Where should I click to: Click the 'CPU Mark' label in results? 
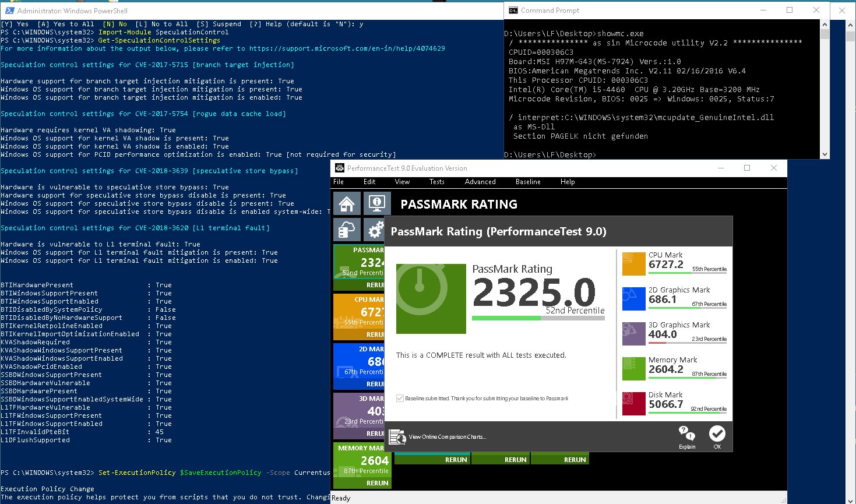(x=665, y=255)
